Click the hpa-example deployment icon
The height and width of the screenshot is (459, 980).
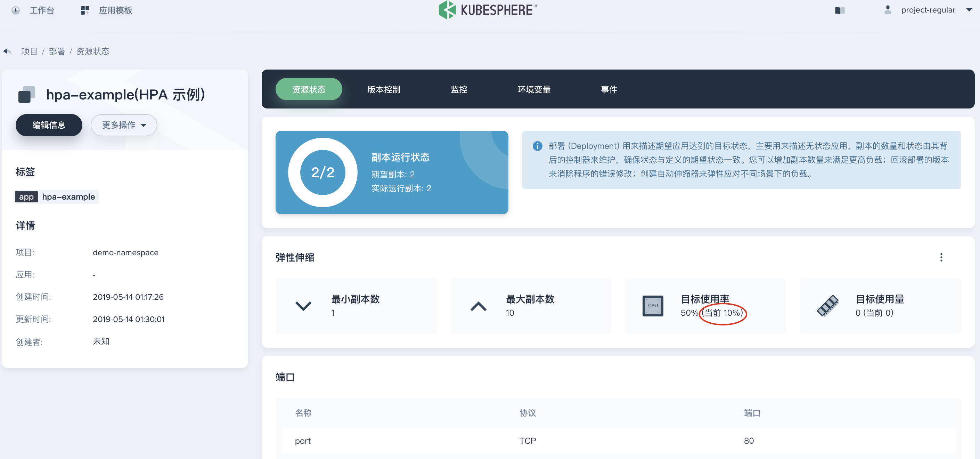[x=27, y=94]
